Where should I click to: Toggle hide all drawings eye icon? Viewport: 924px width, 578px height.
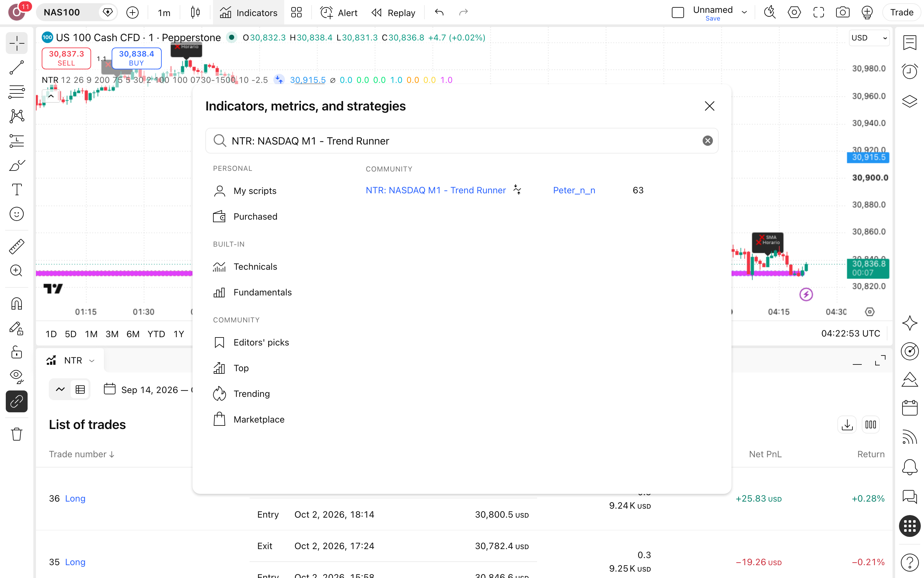16,377
